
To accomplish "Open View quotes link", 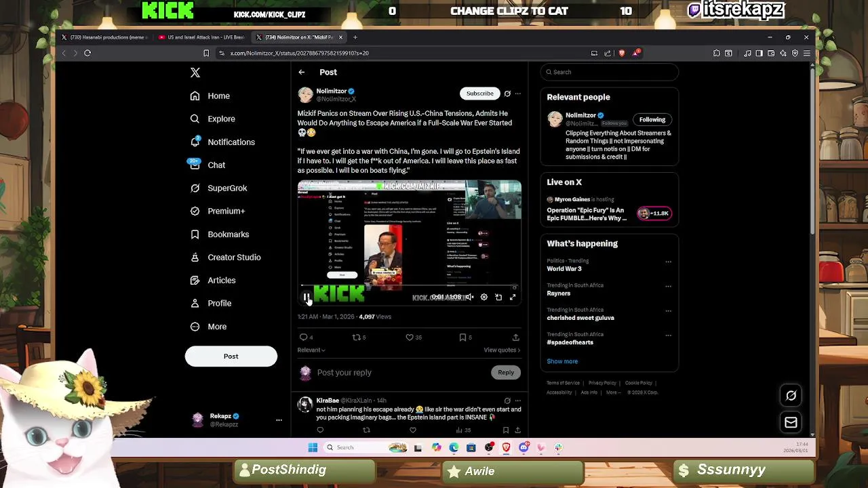I will point(502,350).
